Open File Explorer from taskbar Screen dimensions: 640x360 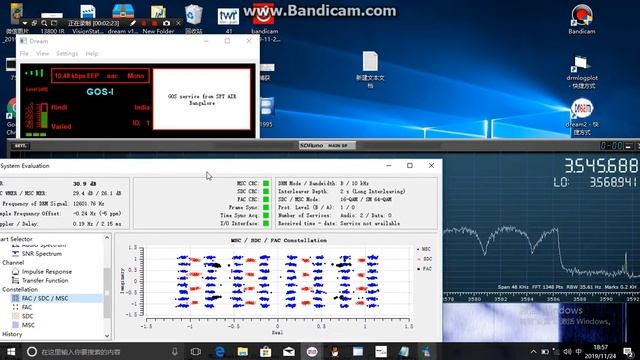point(243,351)
